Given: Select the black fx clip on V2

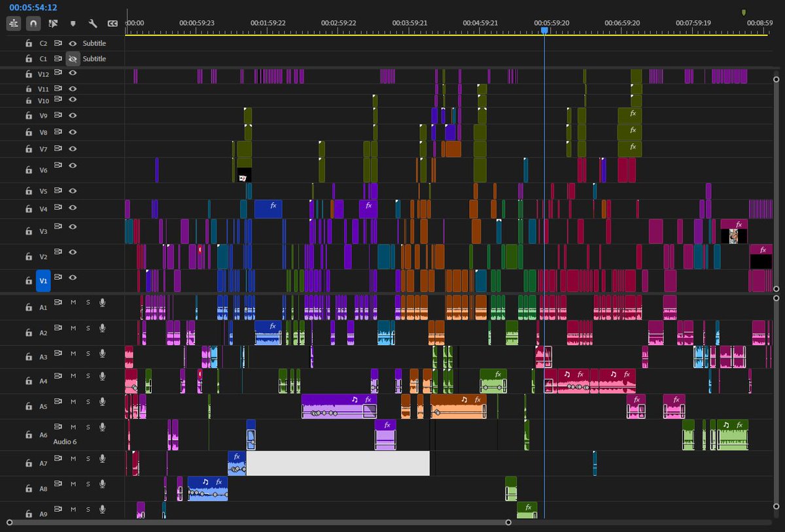Looking at the screenshot, I should coord(761,257).
